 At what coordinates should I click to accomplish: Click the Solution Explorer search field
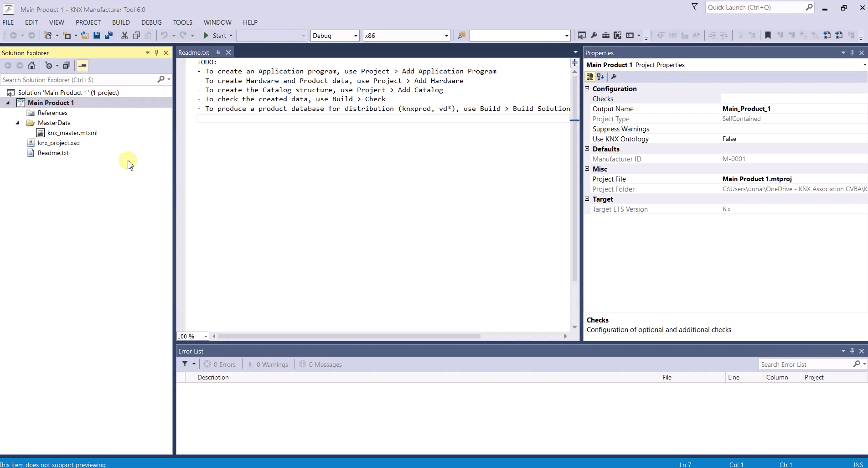(78, 79)
